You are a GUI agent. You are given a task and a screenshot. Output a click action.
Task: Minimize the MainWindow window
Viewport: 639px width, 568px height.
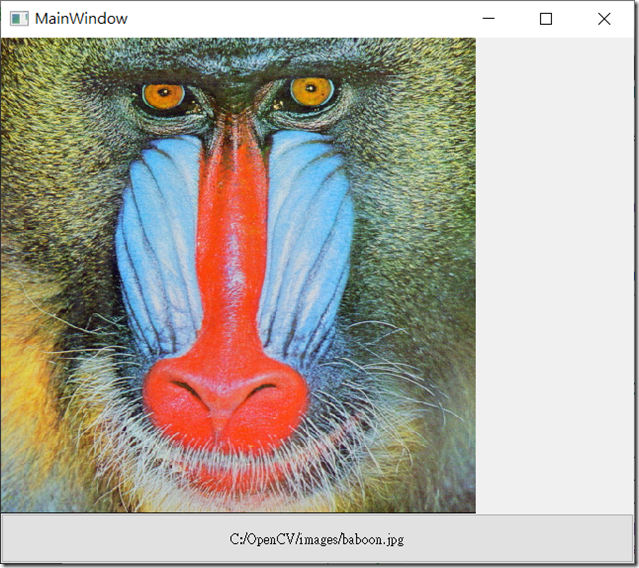pos(488,19)
